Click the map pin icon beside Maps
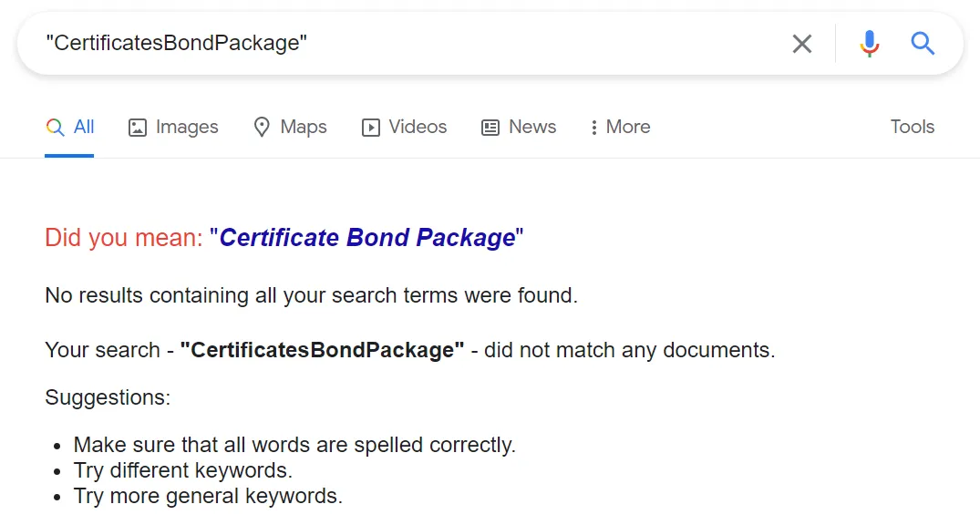Screen dimensions: 980x525 click(x=262, y=128)
